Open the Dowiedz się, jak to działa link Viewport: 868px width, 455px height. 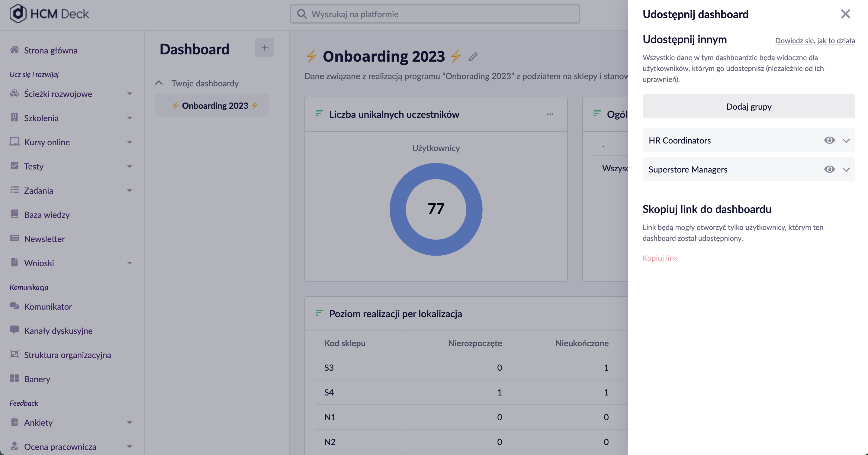[815, 40]
